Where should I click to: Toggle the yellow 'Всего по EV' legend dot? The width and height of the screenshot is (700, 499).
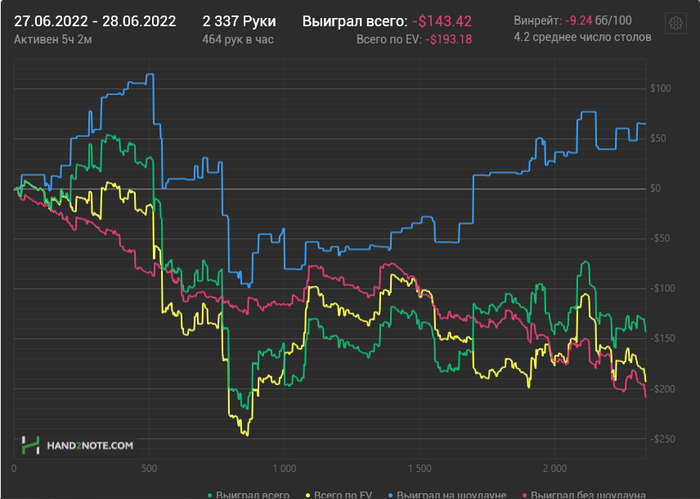tap(308, 495)
